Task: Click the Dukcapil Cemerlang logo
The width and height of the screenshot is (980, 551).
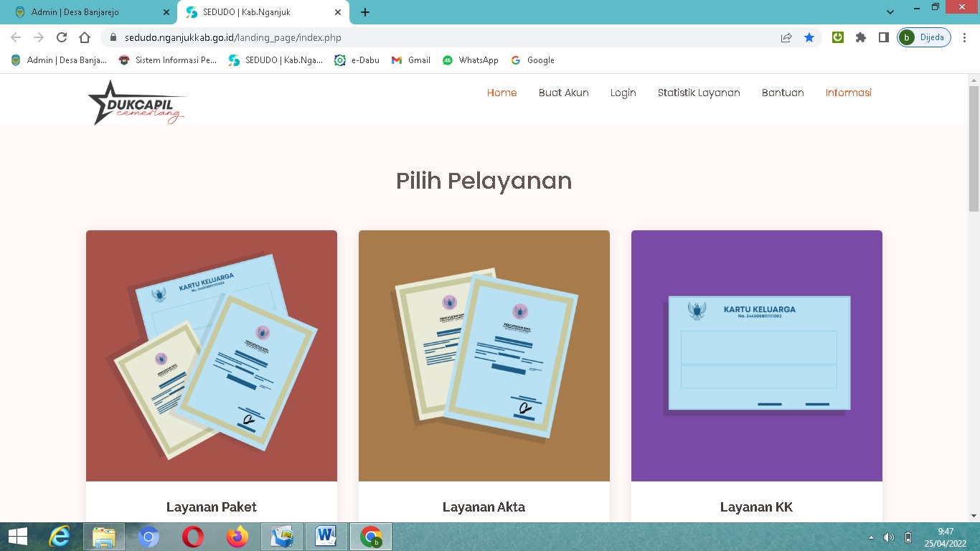Action: [136, 103]
